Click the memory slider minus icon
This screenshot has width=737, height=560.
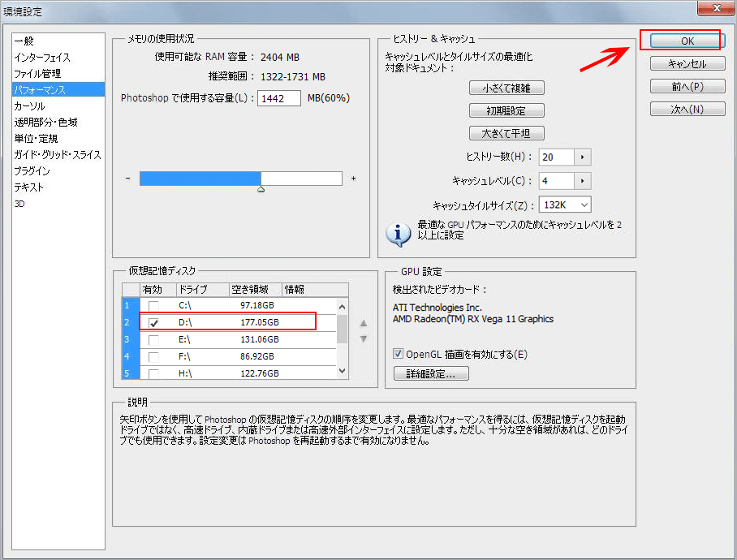(x=127, y=179)
